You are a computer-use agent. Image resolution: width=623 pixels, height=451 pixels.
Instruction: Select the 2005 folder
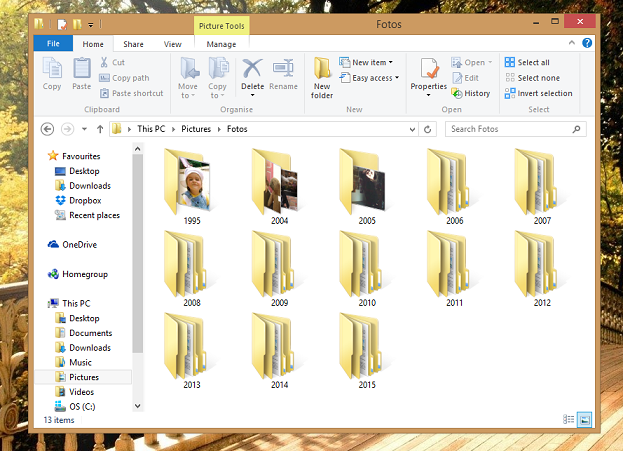(x=367, y=187)
